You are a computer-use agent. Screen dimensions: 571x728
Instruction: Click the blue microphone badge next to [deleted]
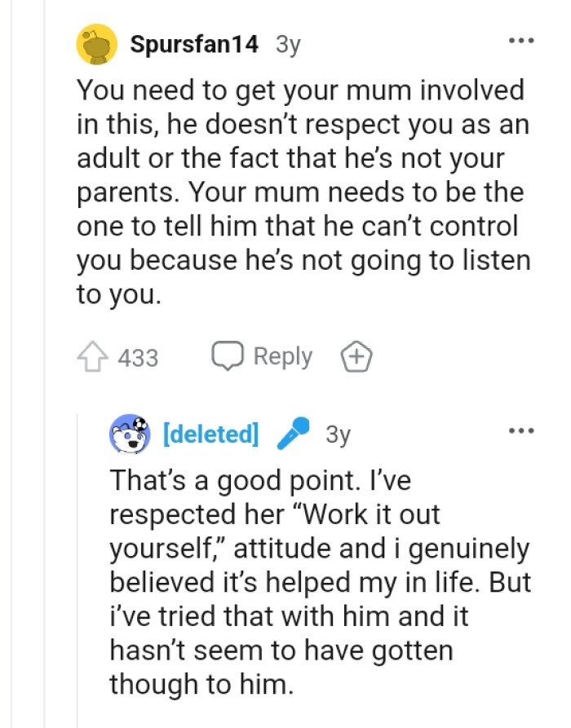(293, 435)
